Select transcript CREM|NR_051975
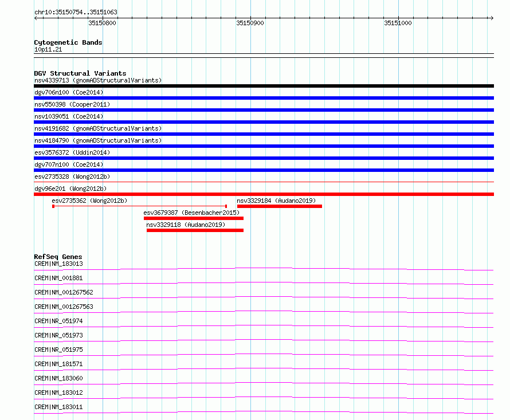Image resolution: width=510 pixels, height=420 pixels. click(58, 350)
